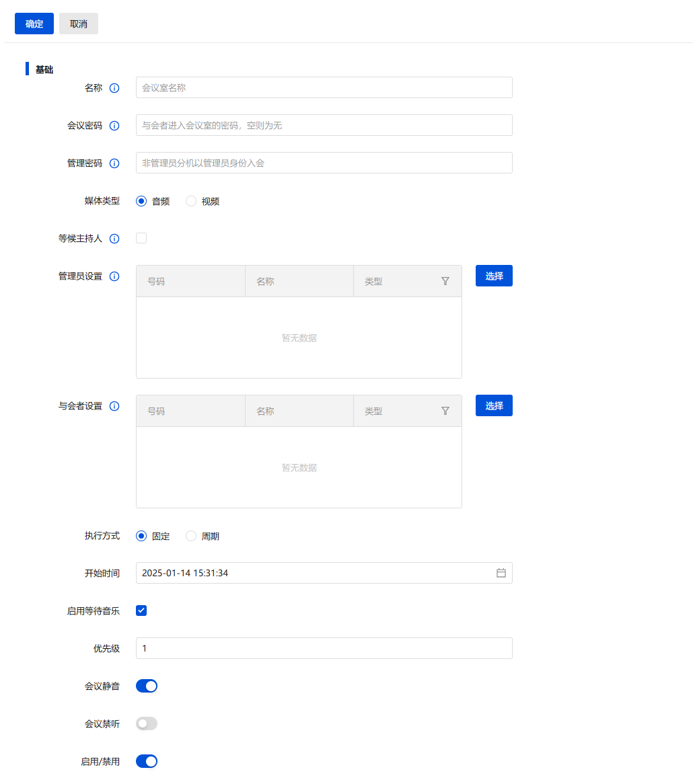The image size is (693, 784).
Task: Click the info icon beside 与会者设置
Action: pyautogui.click(x=114, y=406)
